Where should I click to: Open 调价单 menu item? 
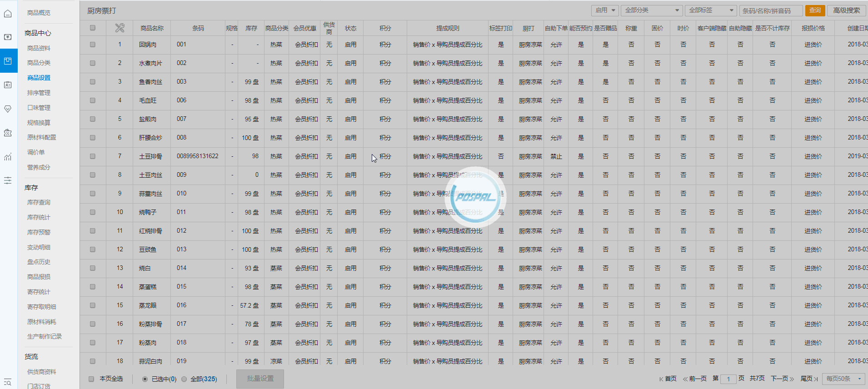point(36,152)
